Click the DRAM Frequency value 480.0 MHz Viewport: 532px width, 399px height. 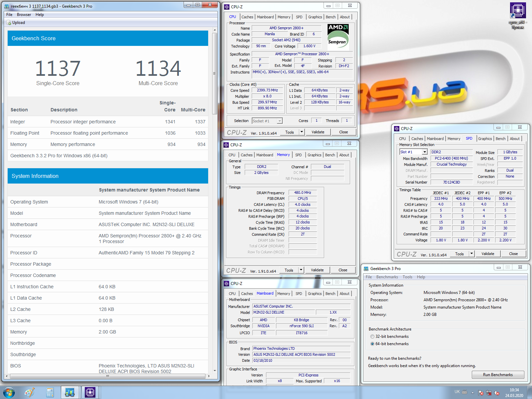pos(303,193)
